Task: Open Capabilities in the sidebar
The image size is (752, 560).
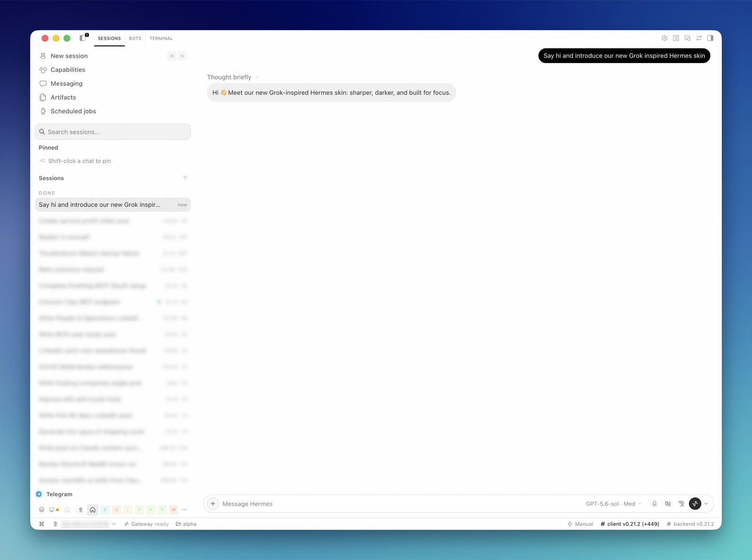Action: (x=113, y=70)
